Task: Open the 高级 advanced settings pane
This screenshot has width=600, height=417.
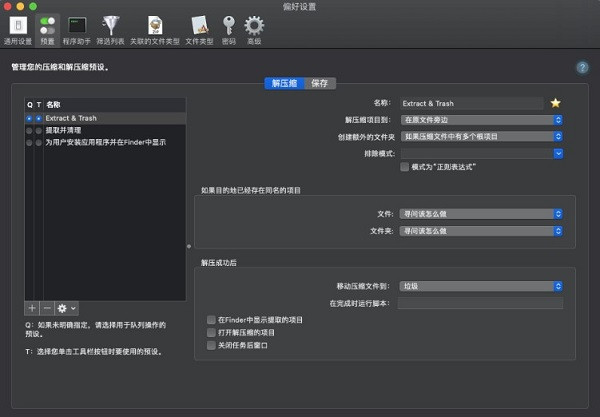Action: 254,29
